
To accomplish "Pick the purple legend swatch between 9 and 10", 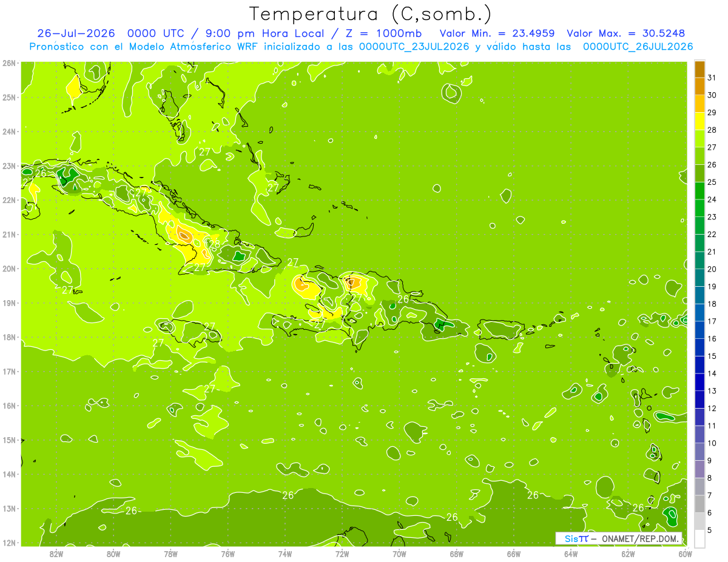I will click(x=699, y=452).
